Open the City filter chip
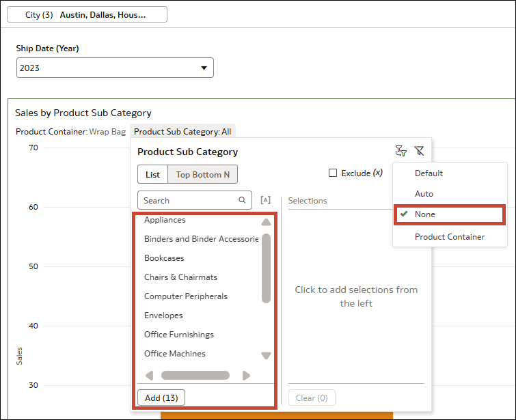The height and width of the screenshot is (420, 516). [87, 15]
